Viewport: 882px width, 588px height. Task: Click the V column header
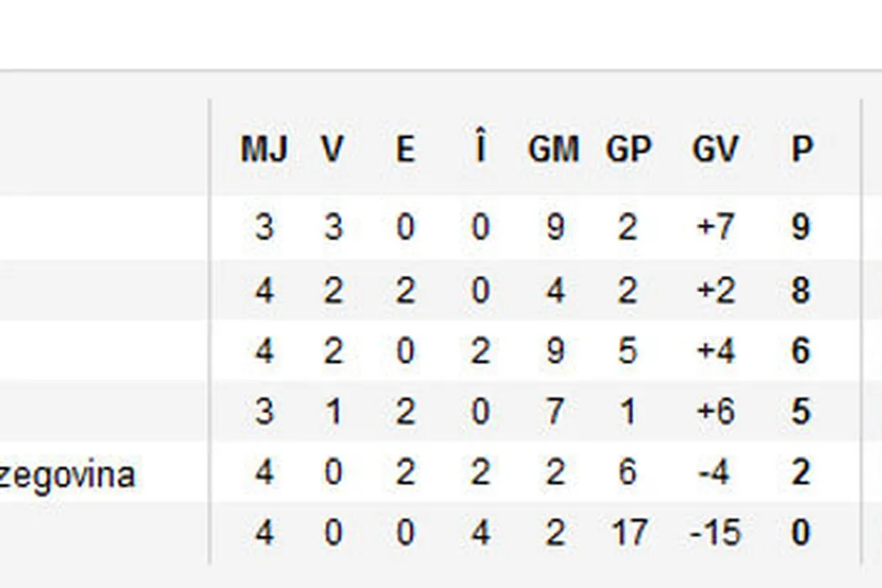point(333,150)
